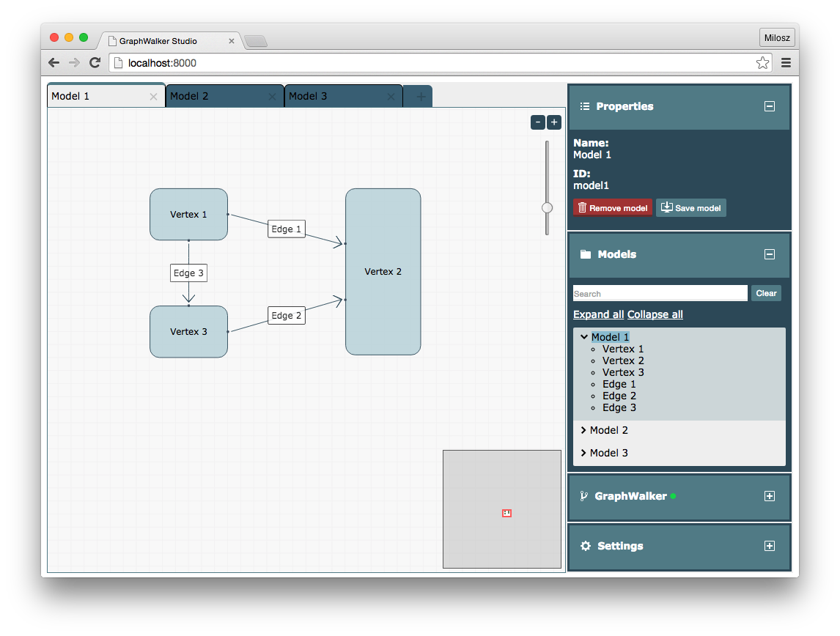Click the Properties panel list icon
The image size is (840, 636).
pyautogui.click(x=584, y=106)
